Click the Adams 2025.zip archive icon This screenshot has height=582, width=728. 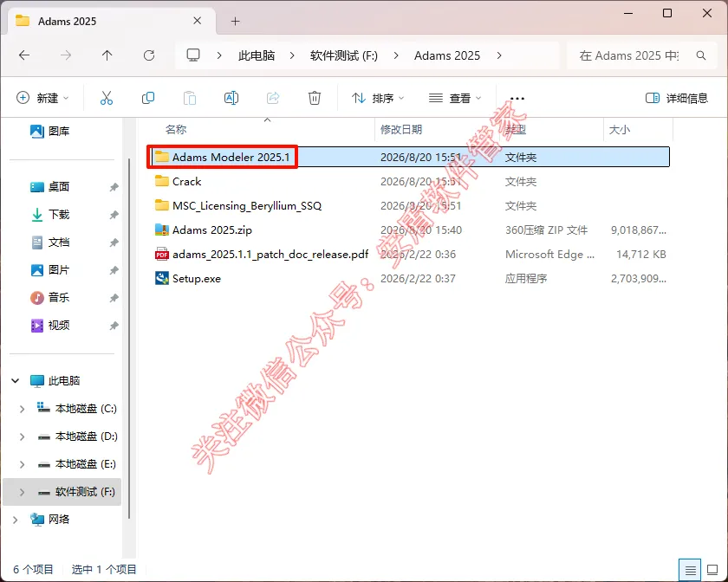(x=161, y=230)
